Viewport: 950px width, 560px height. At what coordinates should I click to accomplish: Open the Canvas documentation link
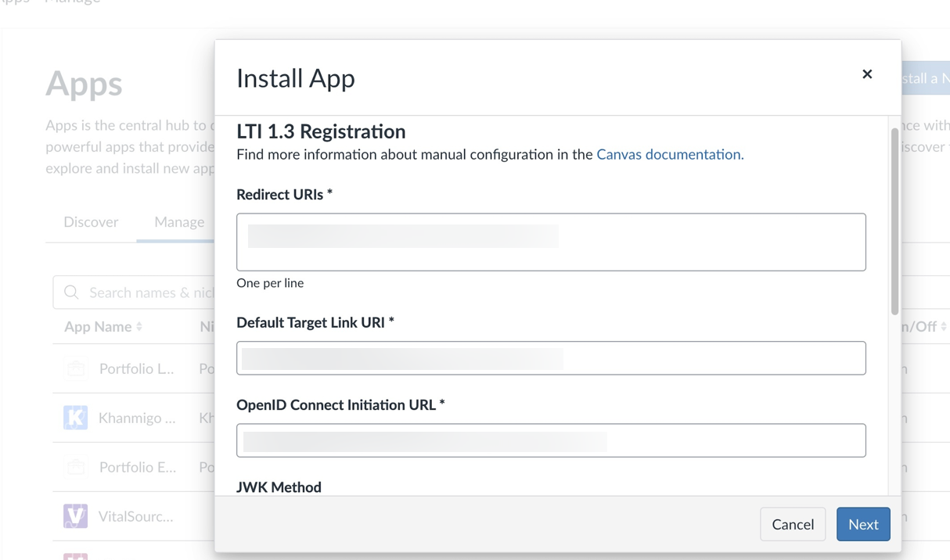pos(669,154)
